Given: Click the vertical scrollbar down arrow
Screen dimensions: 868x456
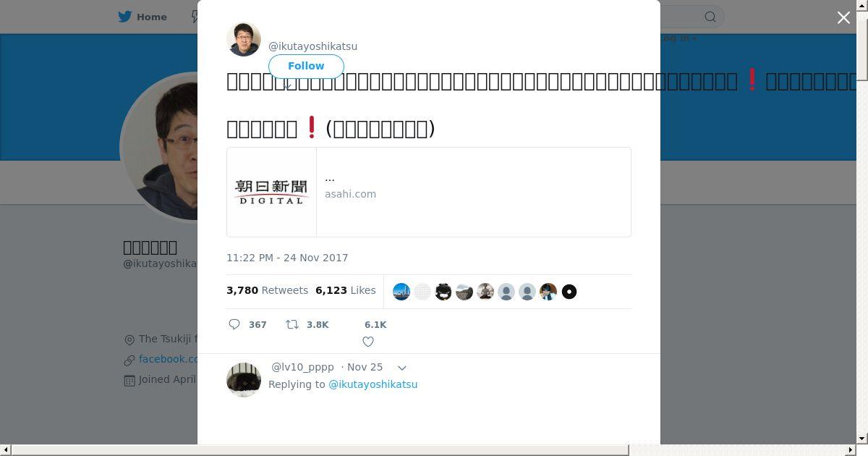Looking at the screenshot, I should tap(861, 438).
